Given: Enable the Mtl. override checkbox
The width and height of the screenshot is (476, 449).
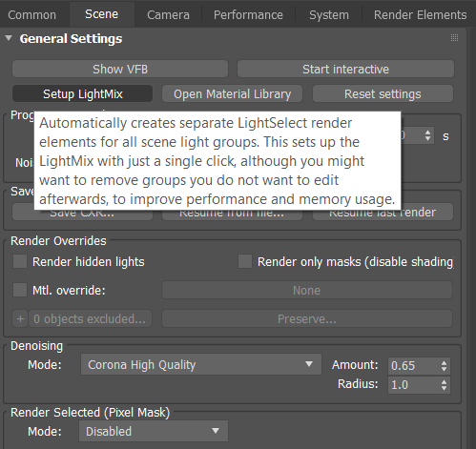Looking at the screenshot, I should pos(20,290).
